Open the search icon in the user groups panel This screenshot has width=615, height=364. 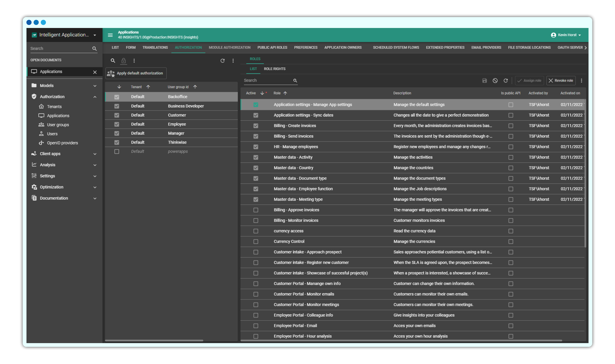[x=113, y=61]
